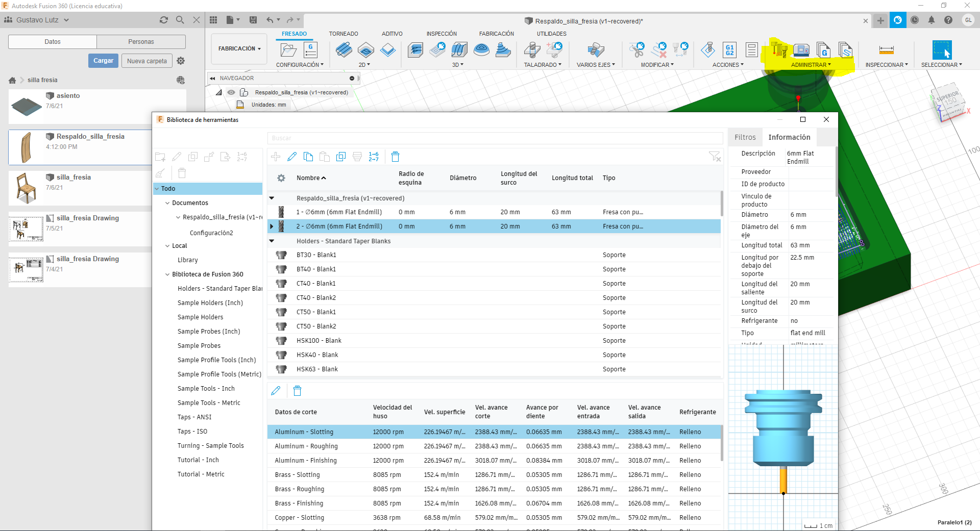Open the Filtros tab

(x=745, y=137)
